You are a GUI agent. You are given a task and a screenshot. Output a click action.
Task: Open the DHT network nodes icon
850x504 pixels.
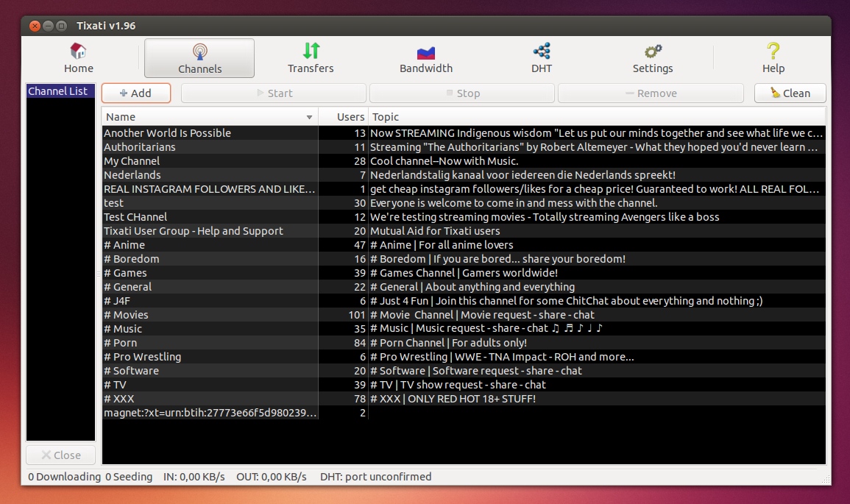tap(542, 51)
